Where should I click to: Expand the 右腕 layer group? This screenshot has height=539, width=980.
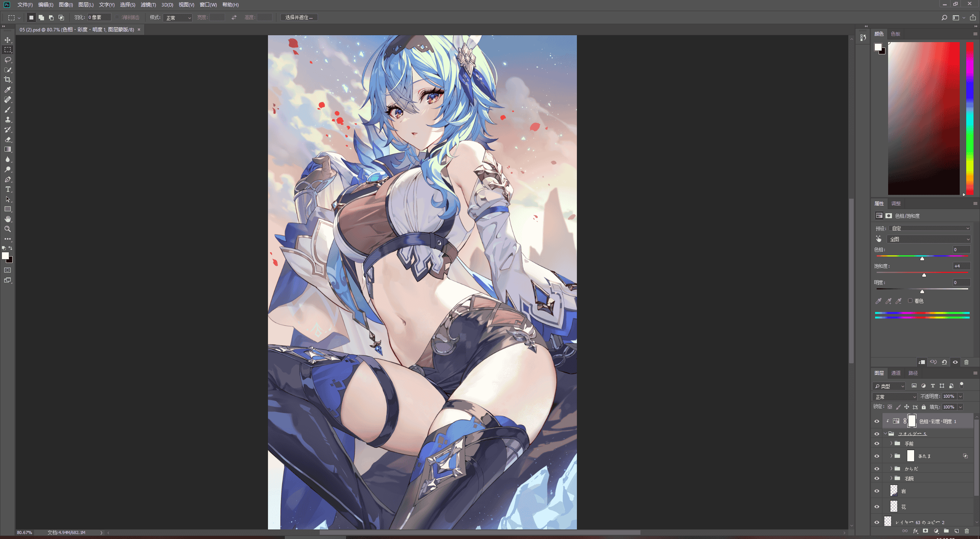click(x=891, y=478)
